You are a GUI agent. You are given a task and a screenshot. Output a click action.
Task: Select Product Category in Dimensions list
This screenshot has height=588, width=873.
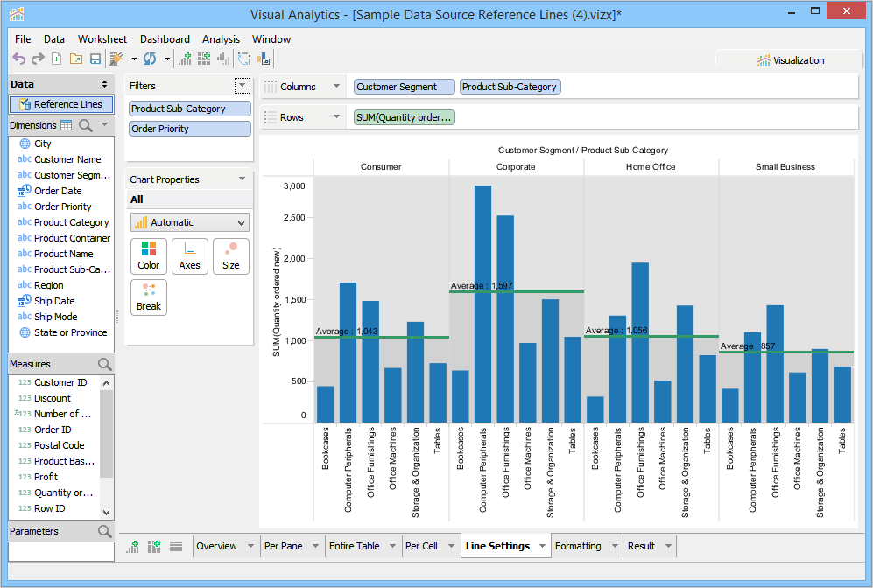(x=71, y=222)
